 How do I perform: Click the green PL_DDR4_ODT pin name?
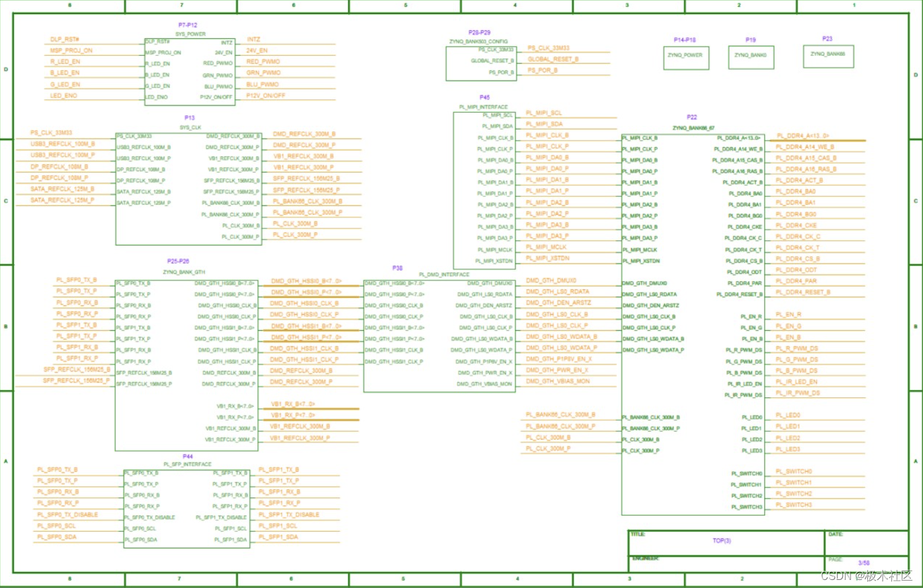coord(744,273)
